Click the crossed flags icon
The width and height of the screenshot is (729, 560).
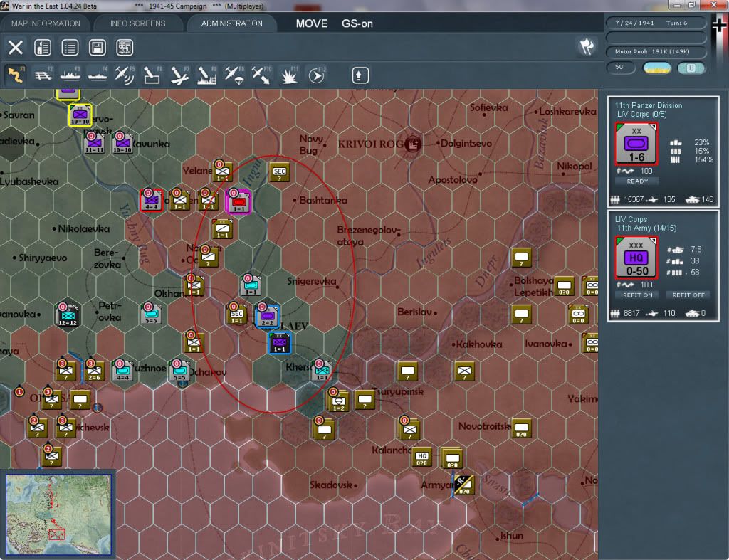[587, 46]
